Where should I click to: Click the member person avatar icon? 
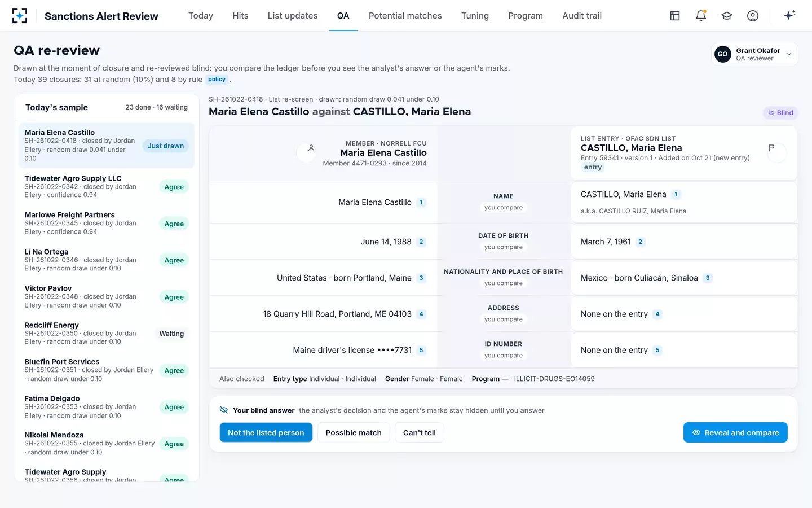(x=306, y=152)
